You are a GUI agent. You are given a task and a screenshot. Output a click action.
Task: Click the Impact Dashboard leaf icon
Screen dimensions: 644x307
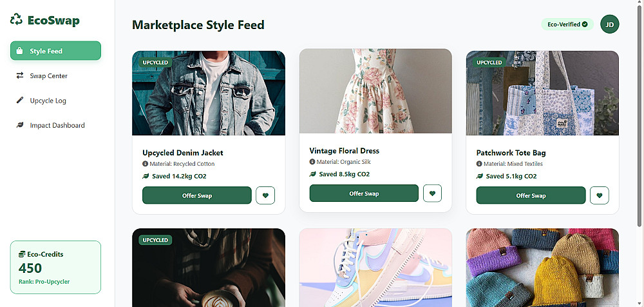20,125
